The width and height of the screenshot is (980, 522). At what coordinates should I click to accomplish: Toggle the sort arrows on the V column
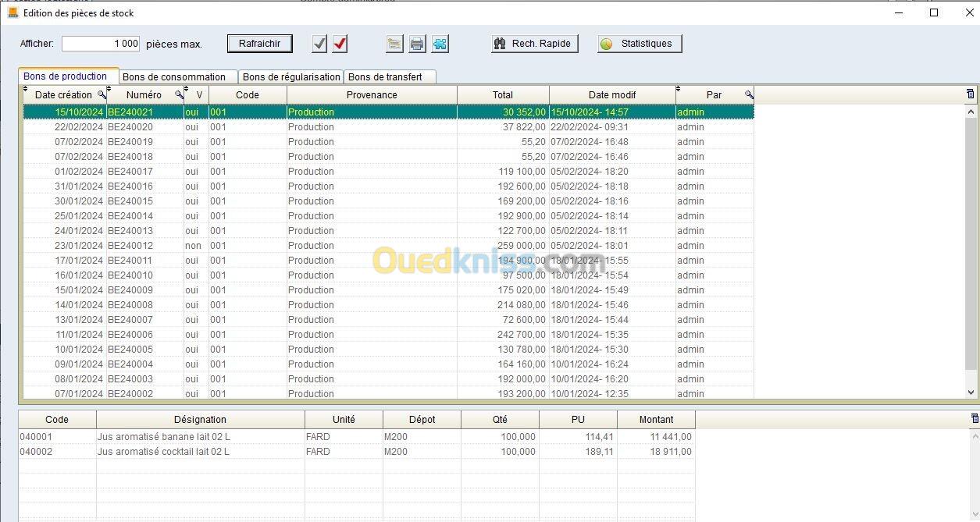[x=187, y=90]
